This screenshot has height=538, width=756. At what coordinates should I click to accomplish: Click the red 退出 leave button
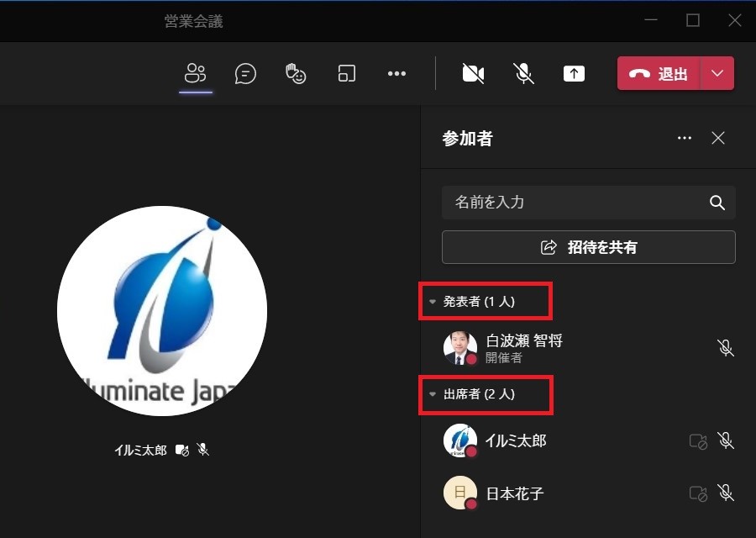pos(659,73)
